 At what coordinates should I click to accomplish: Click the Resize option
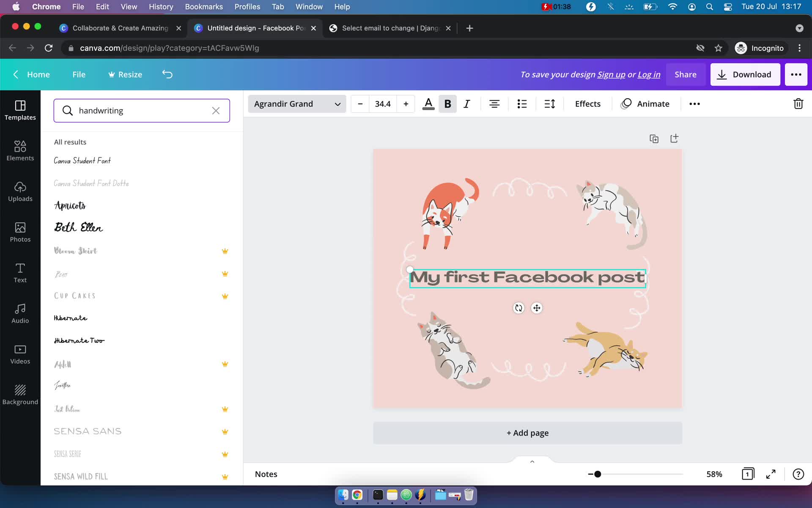[x=125, y=75]
